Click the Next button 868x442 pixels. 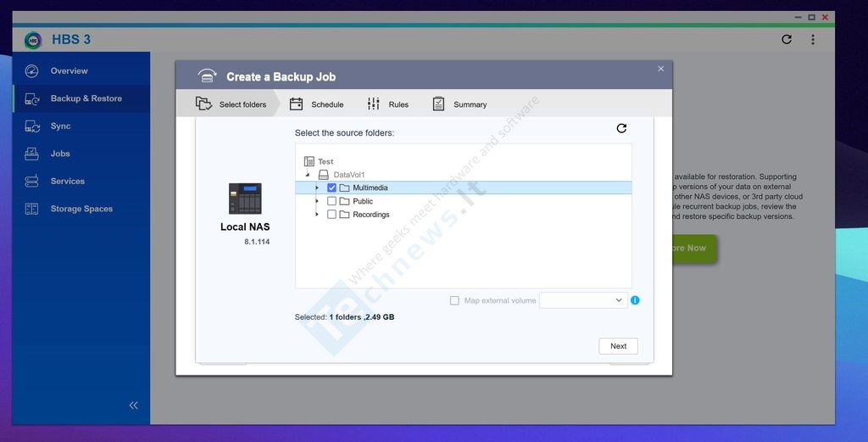point(618,346)
